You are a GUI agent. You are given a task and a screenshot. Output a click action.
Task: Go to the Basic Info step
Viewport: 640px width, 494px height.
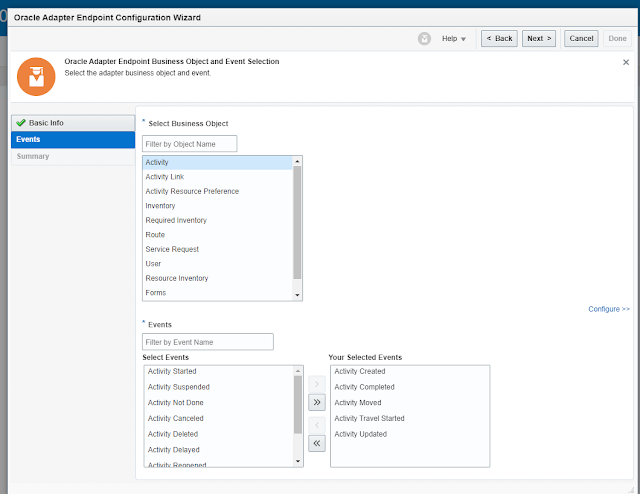(x=73, y=123)
